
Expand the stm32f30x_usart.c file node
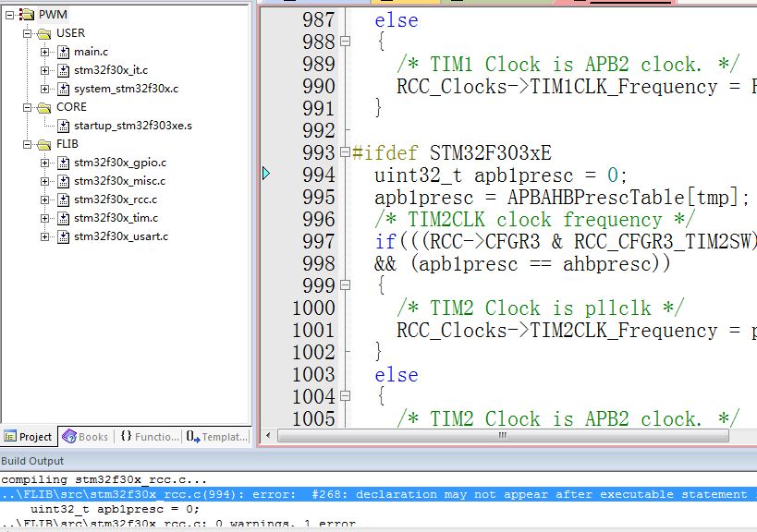[45, 236]
